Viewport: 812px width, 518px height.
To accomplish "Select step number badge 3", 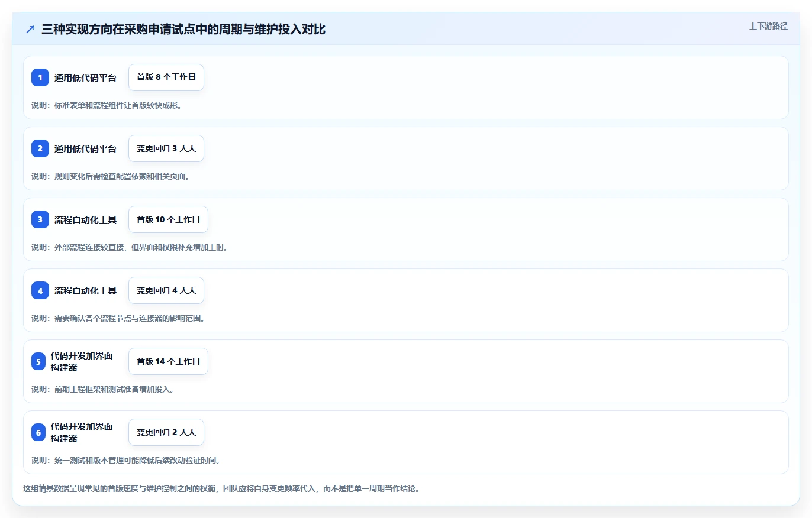I will pyautogui.click(x=40, y=219).
